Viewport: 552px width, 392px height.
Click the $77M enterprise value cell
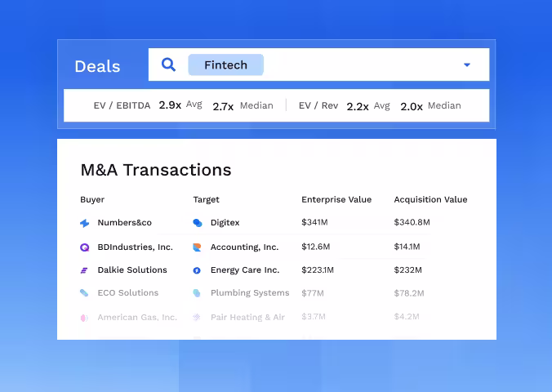coord(313,293)
